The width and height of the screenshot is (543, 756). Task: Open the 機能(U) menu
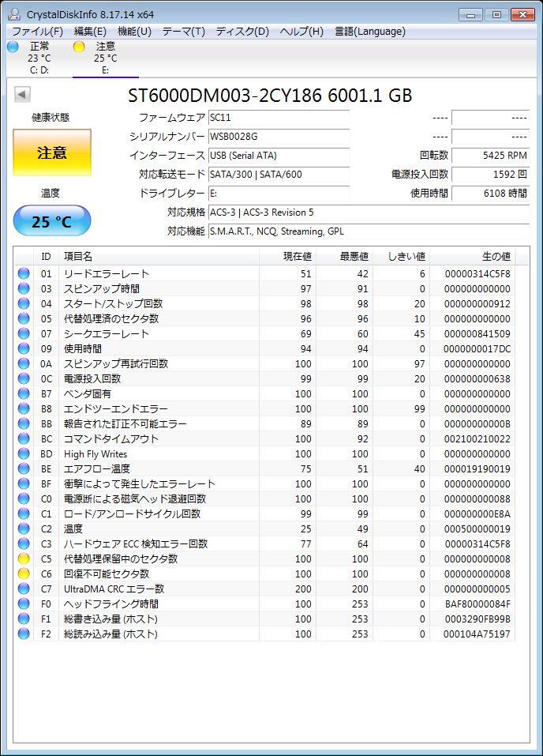click(134, 32)
